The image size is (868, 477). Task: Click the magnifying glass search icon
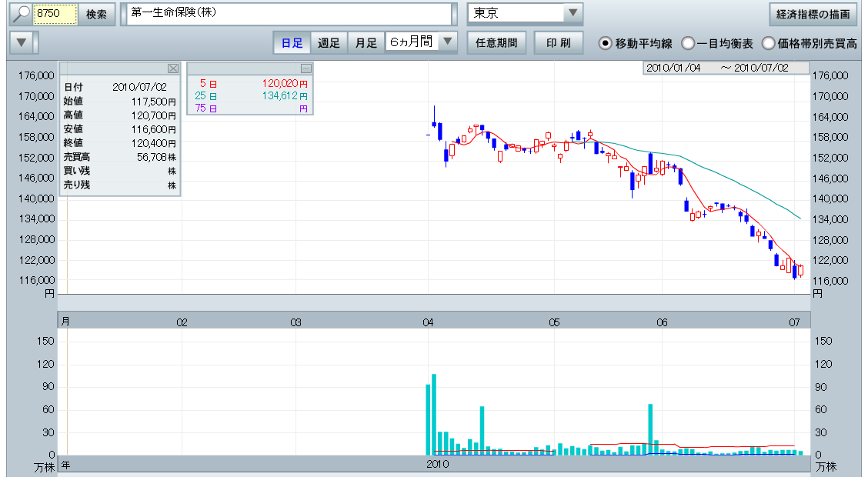21,14
